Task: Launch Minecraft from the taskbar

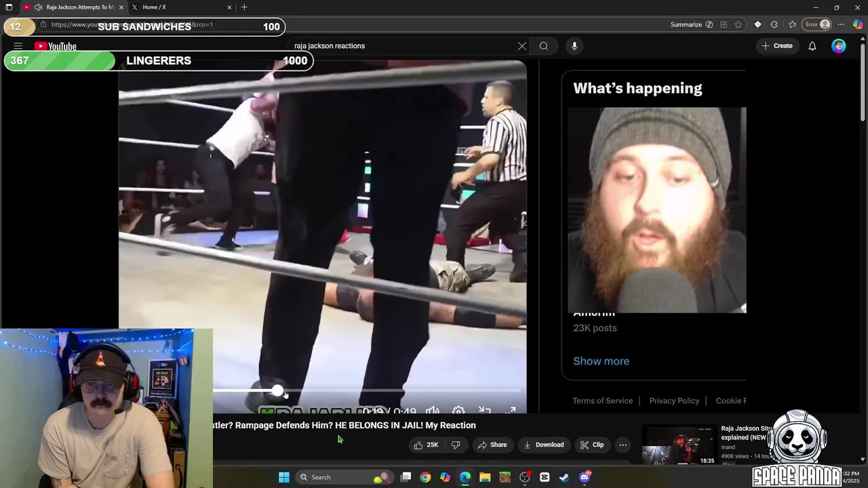Action: (505, 477)
